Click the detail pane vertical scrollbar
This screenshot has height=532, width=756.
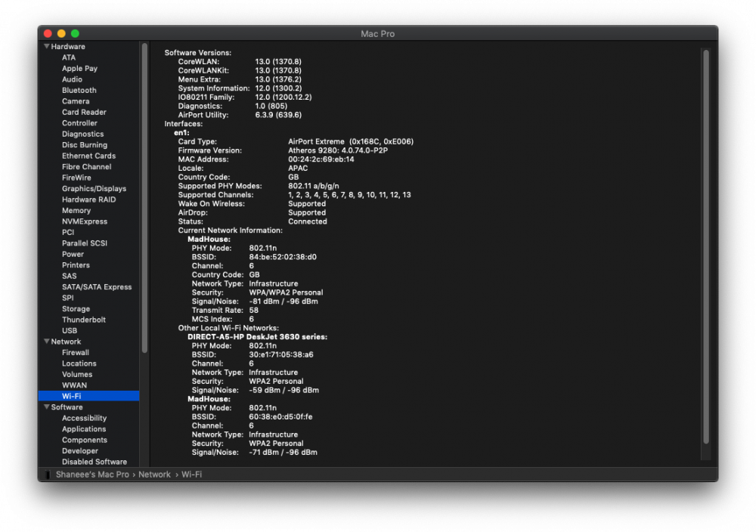pos(706,246)
